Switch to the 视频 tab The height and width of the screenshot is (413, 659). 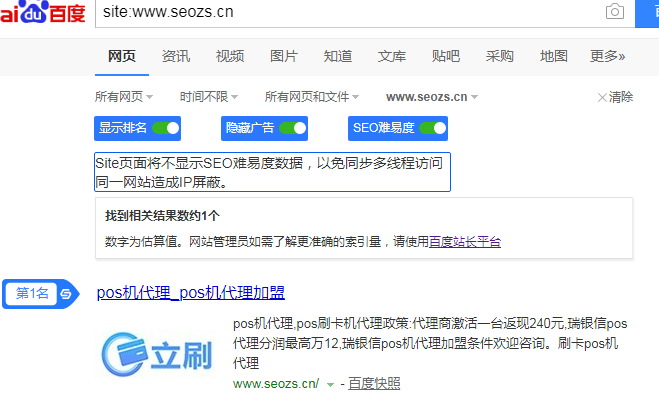click(230, 56)
